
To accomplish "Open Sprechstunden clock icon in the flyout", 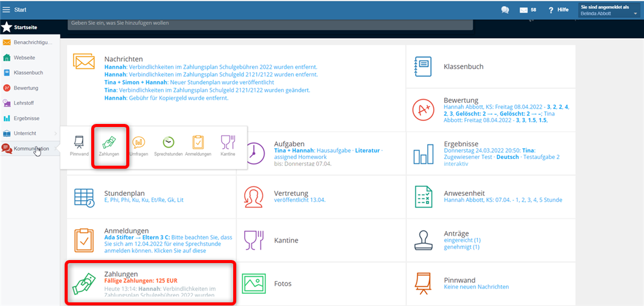I will [169, 146].
